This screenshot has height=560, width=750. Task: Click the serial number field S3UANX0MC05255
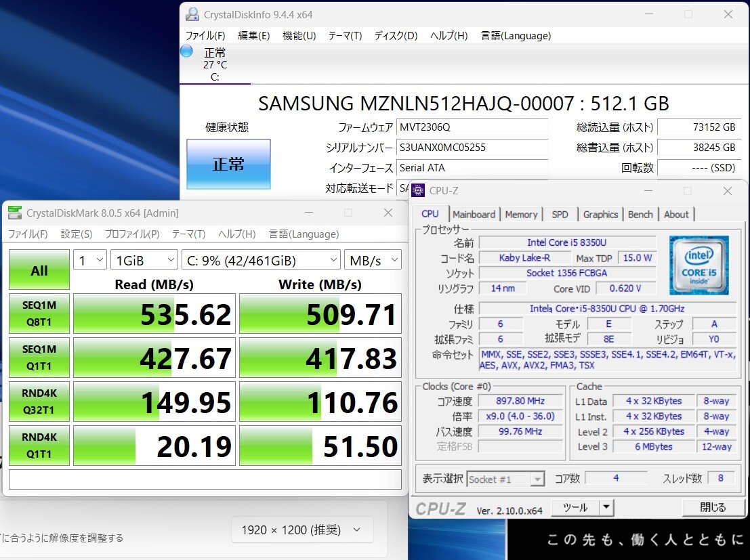click(472, 148)
